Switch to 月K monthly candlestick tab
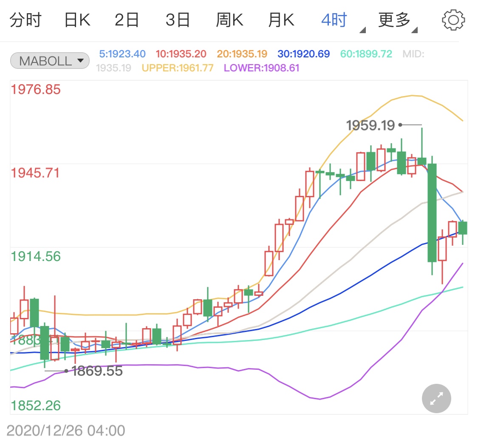 pos(281,20)
